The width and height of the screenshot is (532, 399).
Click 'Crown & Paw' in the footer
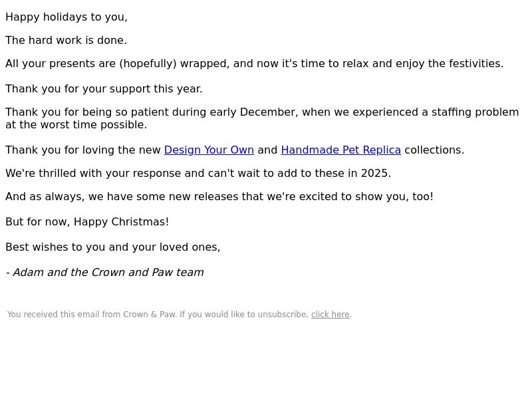[x=149, y=315]
